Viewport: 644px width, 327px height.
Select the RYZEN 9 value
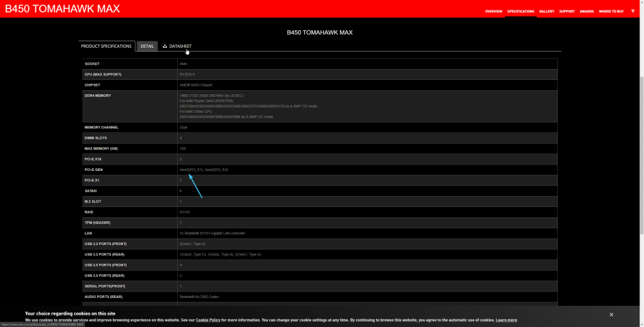(x=187, y=74)
